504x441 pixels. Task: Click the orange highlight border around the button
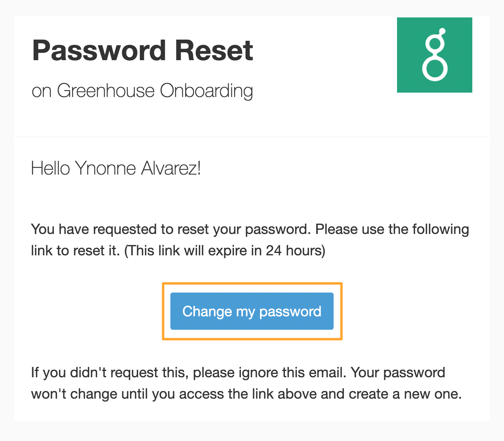click(252, 283)
